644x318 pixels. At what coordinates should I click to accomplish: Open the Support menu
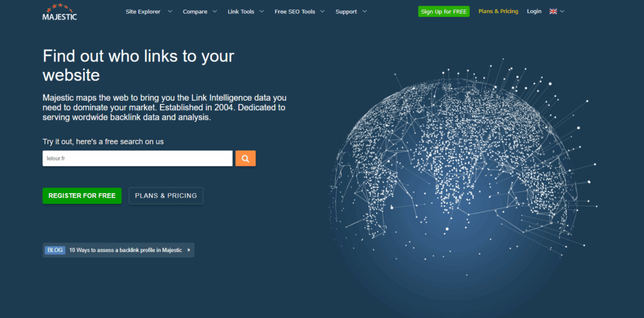(x=347, y=11)
